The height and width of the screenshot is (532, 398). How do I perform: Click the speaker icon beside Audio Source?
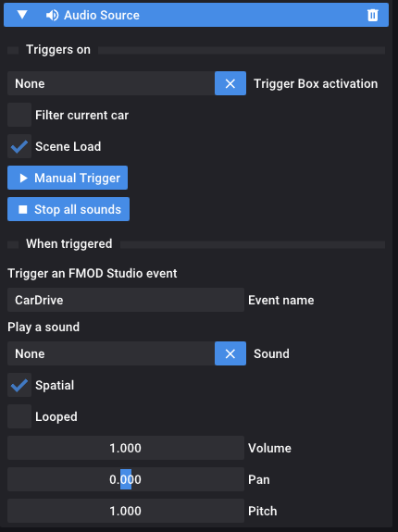pos(52,15)
